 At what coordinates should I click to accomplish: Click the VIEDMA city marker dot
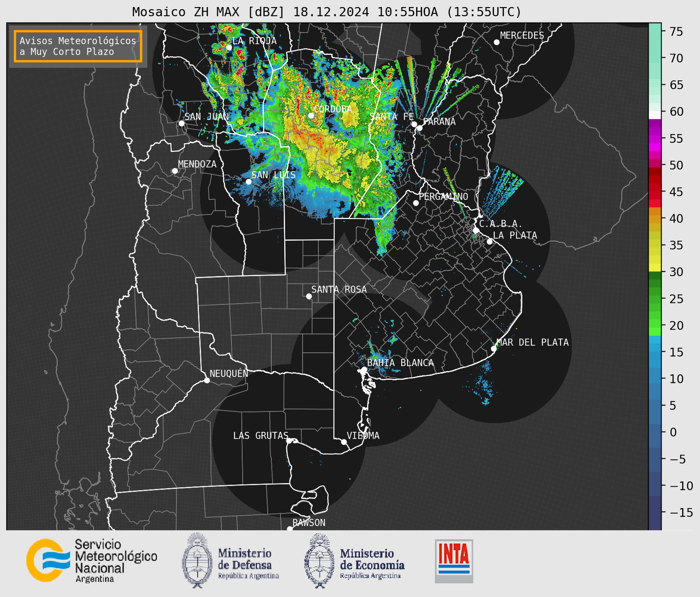[344, 442]
